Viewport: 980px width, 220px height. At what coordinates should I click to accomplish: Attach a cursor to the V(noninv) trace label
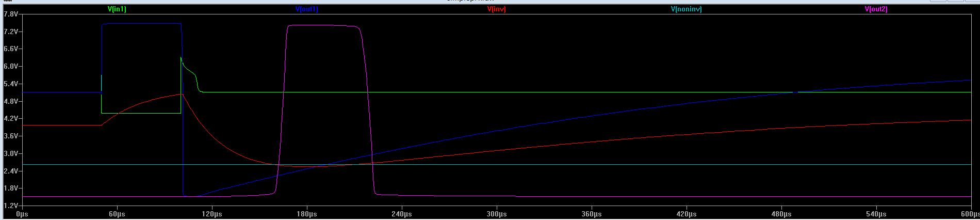click(x=686, y=9)
